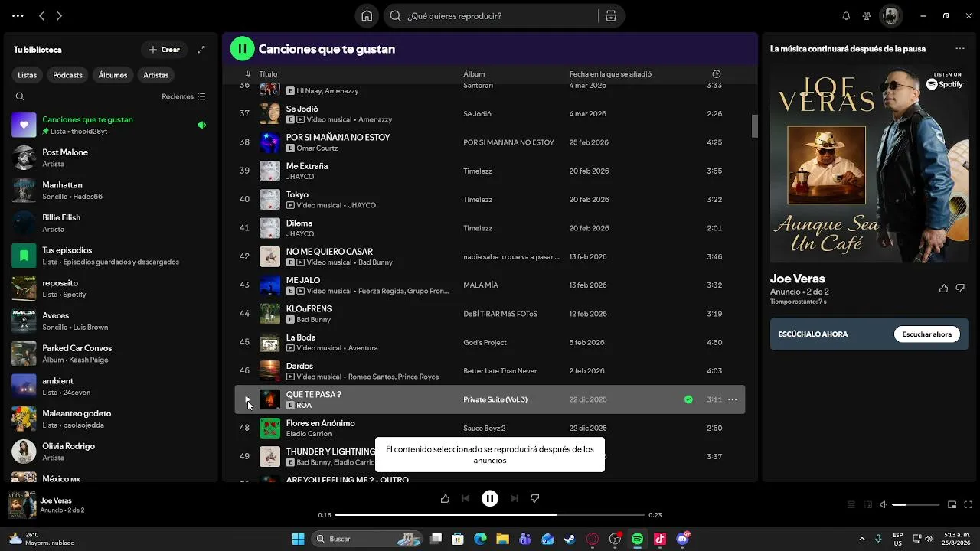
Task: Open Steam from the taskbar
Action: pyautogui.click(x=570, y=539)
